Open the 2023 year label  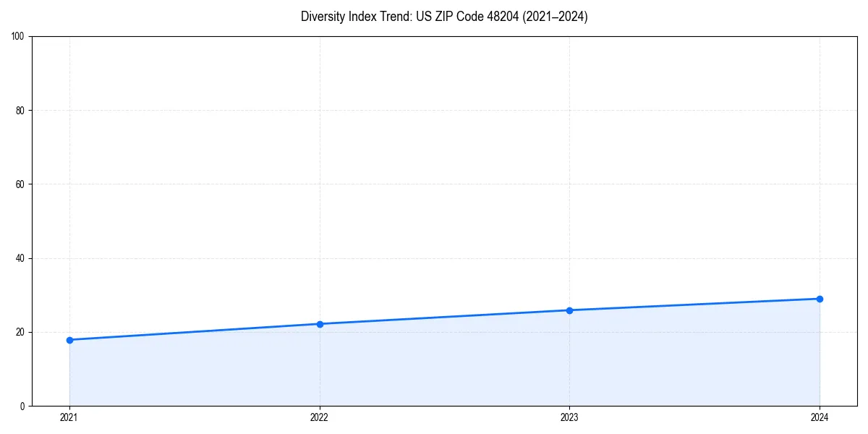point(569,417)
